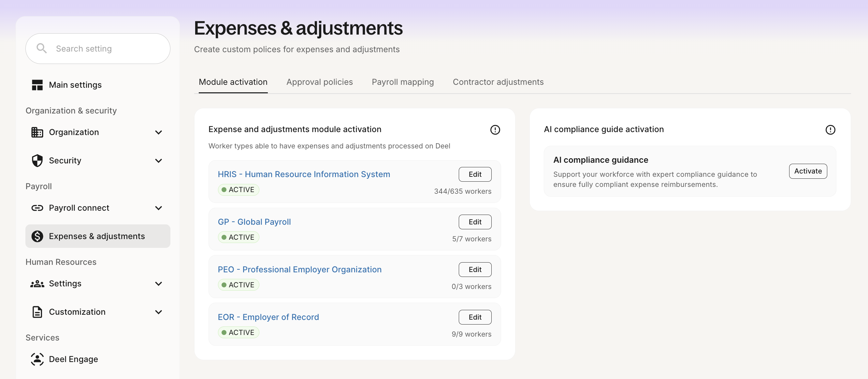Screen dimensions: 868x379
Task: Click info icon for module activation card
Action: [x=495, y=129]
